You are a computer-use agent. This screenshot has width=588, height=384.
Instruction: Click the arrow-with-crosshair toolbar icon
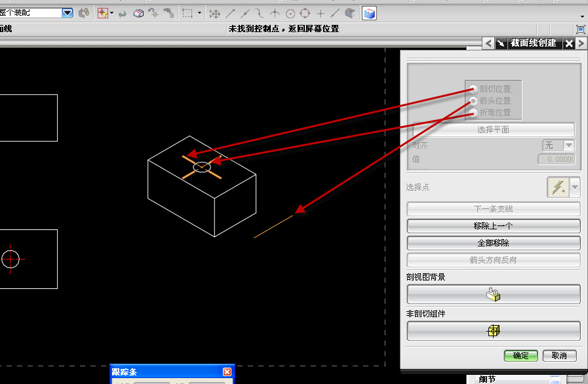[x=153, y=14]
